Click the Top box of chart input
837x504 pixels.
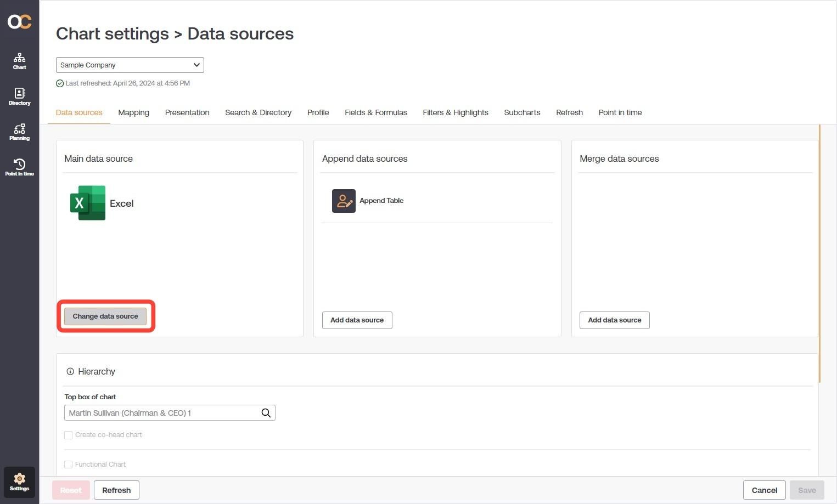click(170, 413)
